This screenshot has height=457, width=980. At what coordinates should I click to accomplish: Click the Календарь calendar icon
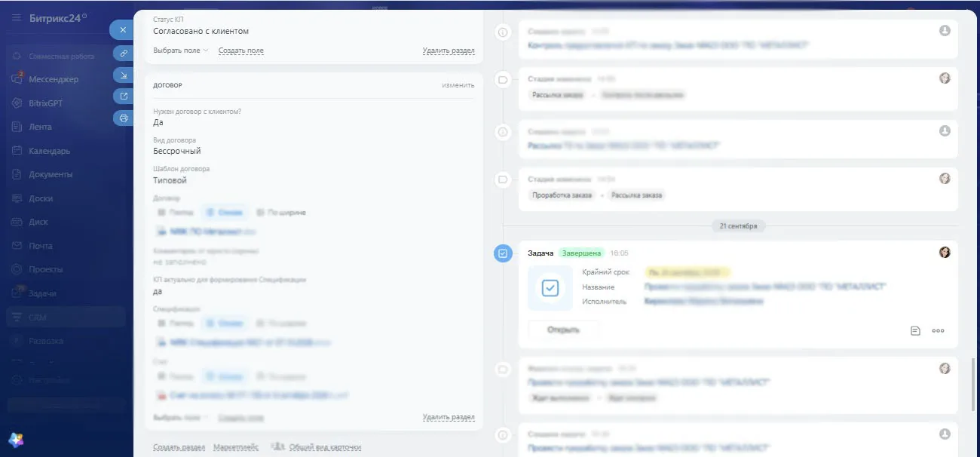click(x=17, y=151)
